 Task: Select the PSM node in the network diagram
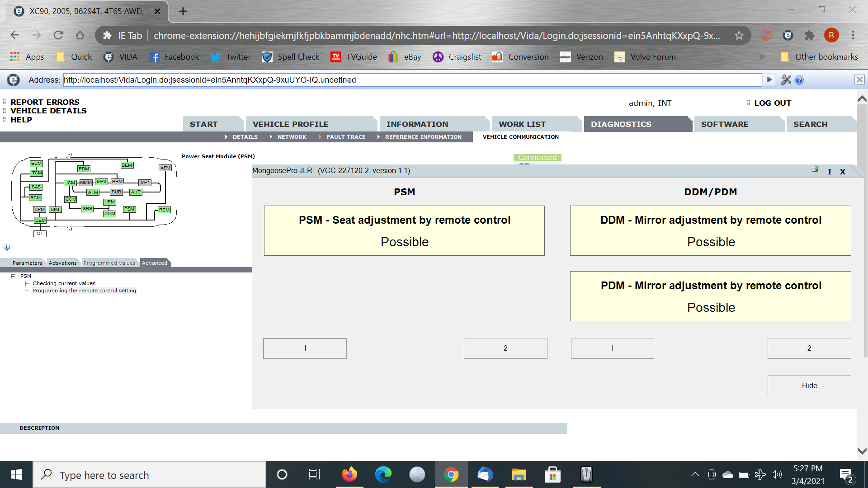tap(129, 209)
